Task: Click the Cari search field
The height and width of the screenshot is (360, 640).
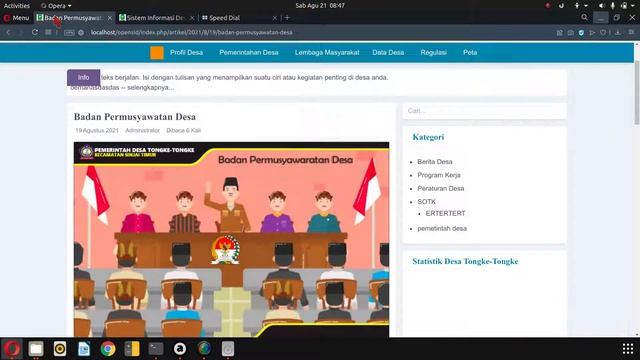Action: click(x=484, y=111)
